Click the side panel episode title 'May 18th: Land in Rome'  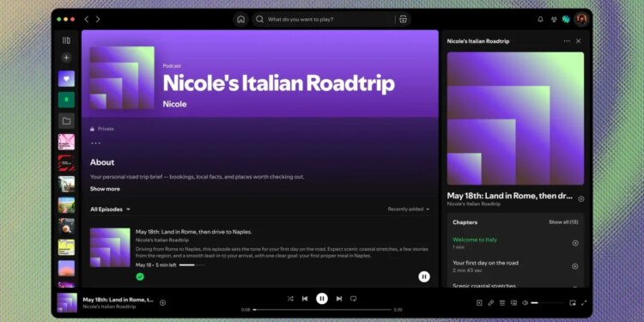point(510,196)
